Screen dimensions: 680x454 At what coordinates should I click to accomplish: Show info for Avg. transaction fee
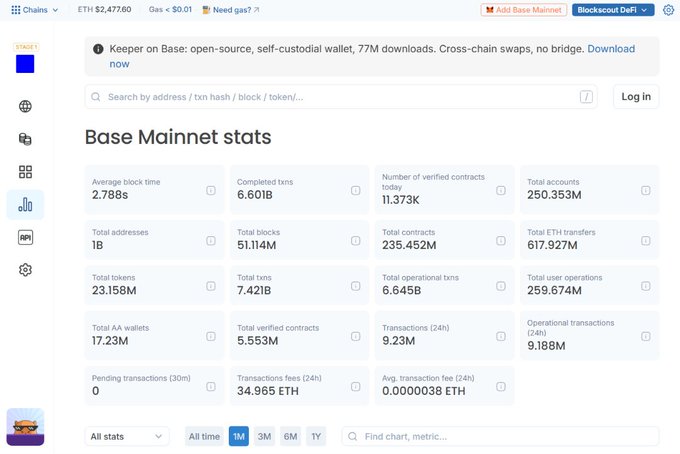(x=501, y=386)
